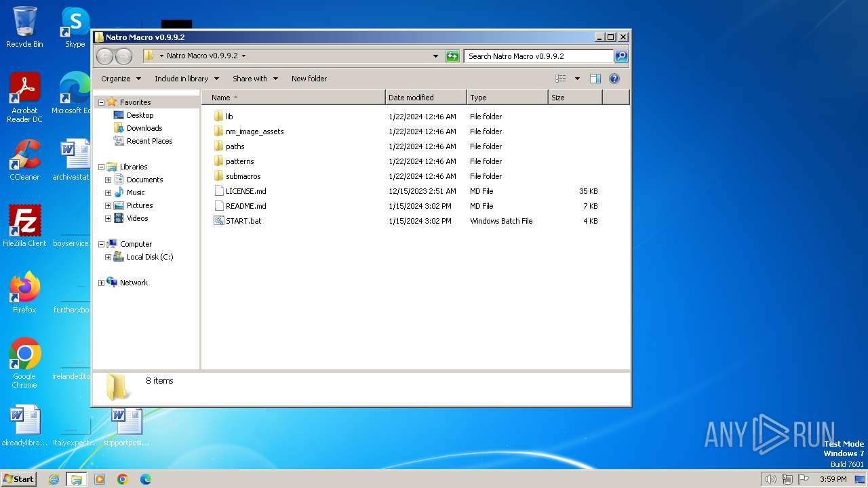Click the taskbar clock showing 3:59 PM

(833, 479)
